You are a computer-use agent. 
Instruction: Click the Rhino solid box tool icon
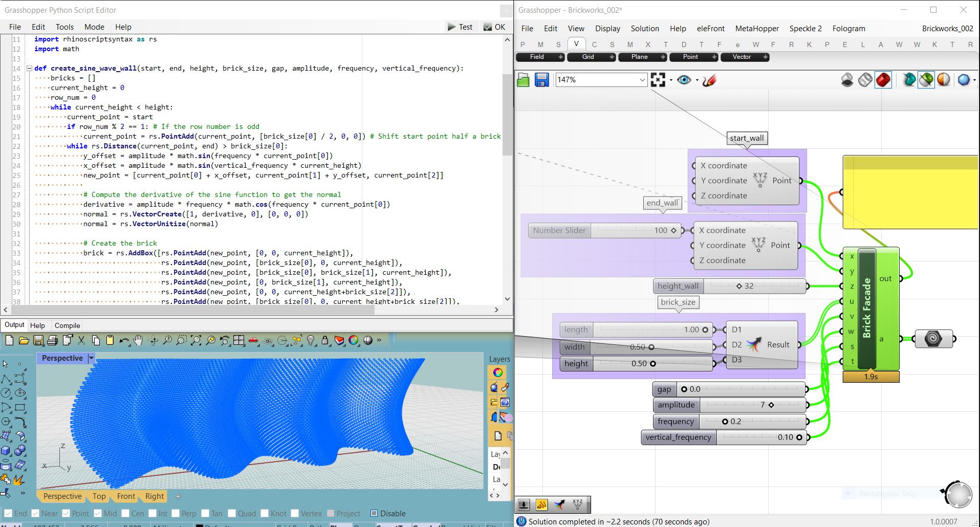click(6, 451)
